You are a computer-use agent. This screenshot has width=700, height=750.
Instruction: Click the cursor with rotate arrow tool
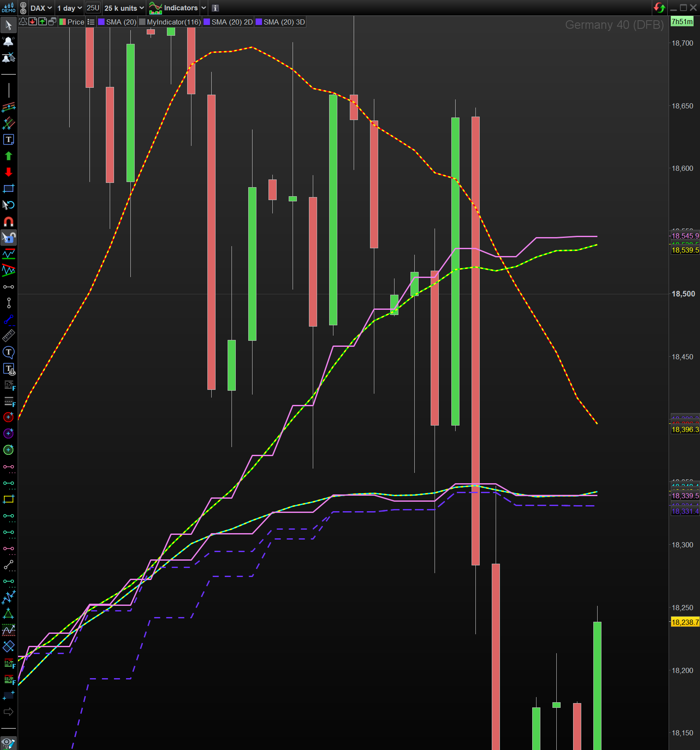click(x=9, y=205)
